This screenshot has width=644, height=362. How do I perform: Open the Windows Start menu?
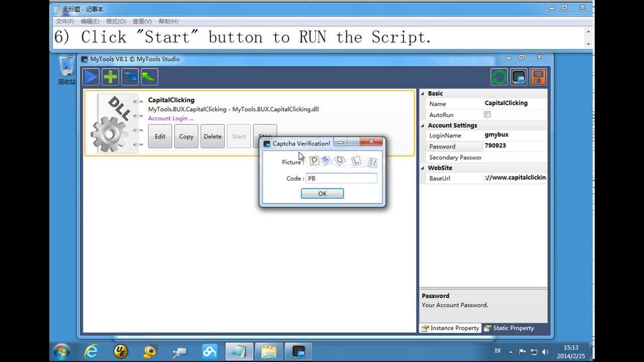62,351
